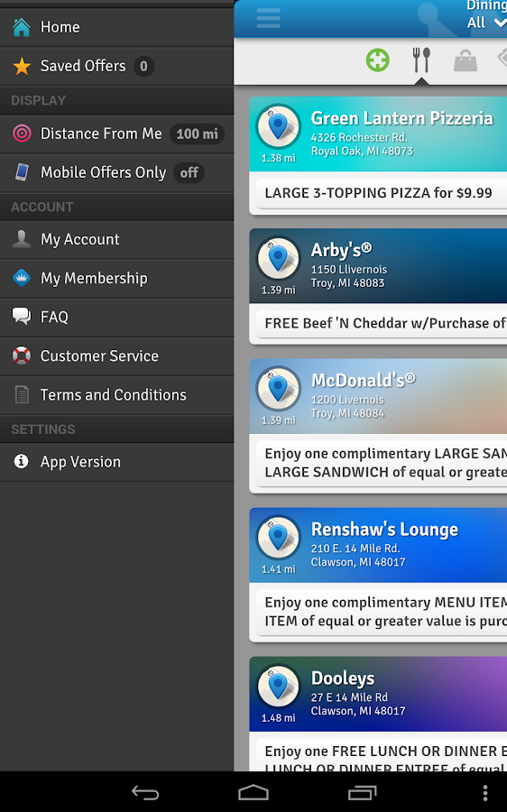
Task: Open Android overflow menu dots
Action: pos(484,793)
